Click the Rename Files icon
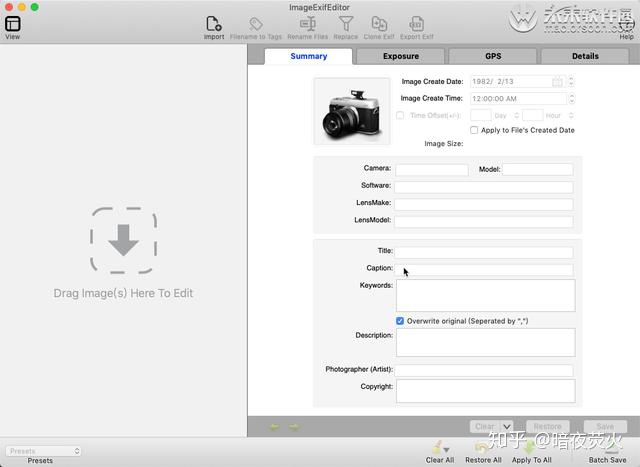This screenshot has height=467, width=640. click(308, 24)
